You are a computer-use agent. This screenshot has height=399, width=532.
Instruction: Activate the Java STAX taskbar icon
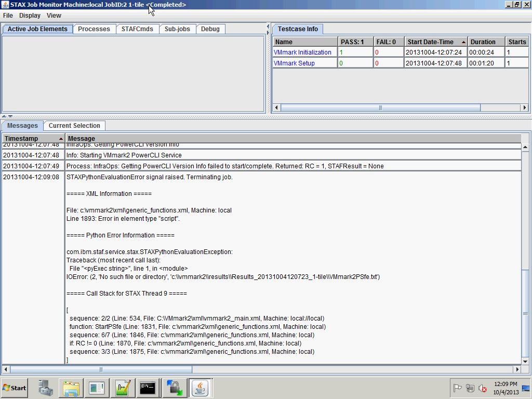point(200,388)
